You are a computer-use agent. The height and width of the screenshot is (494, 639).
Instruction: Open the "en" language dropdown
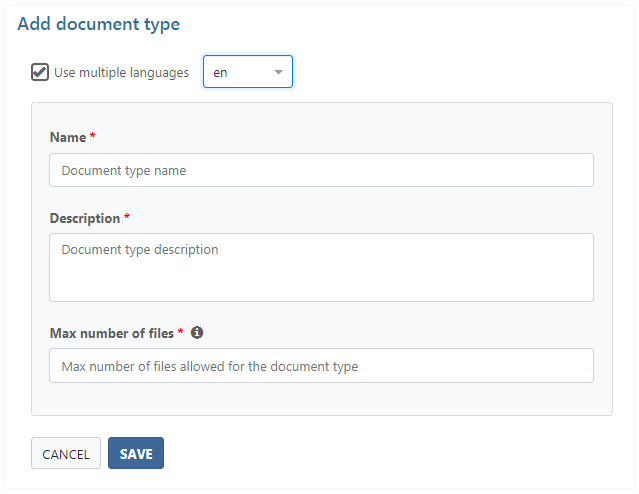click(x=247, y=72)
